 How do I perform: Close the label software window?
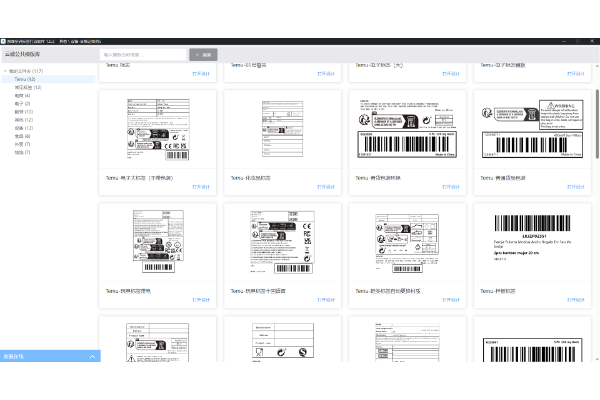[592, 41]
